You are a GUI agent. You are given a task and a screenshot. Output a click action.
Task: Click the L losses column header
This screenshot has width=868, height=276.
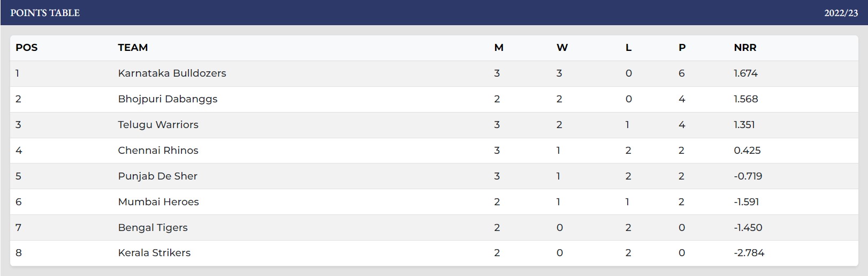(628, 48)
